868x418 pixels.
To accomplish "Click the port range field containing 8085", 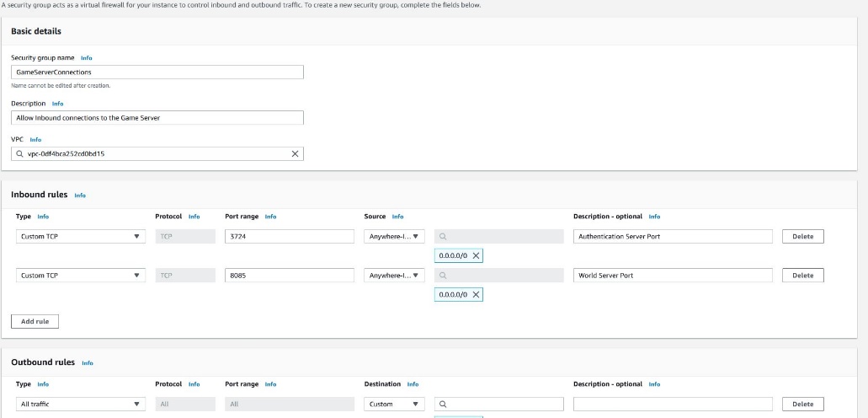I will click(x=290, y=276).
